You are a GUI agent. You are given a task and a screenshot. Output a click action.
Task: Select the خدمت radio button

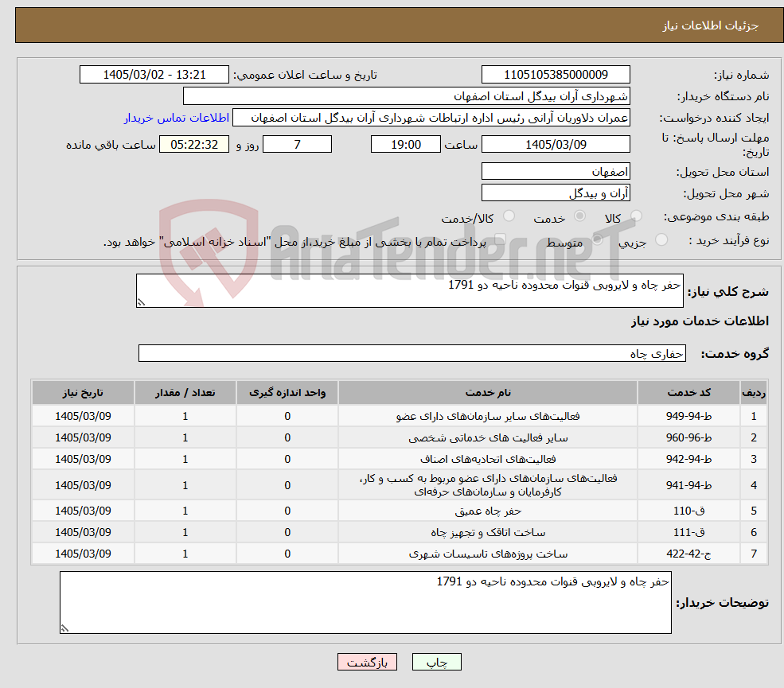pyautogui.click(x=579, y=216)
